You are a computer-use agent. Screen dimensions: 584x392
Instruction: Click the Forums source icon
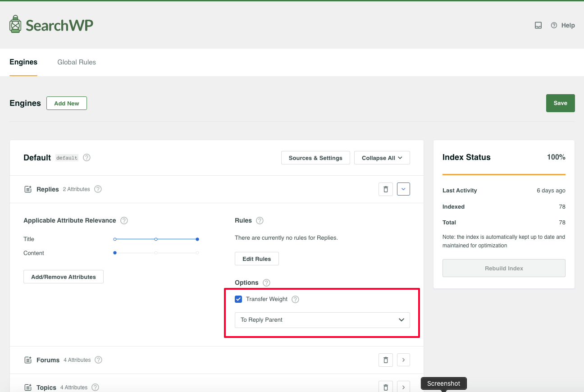pos(28,360)
